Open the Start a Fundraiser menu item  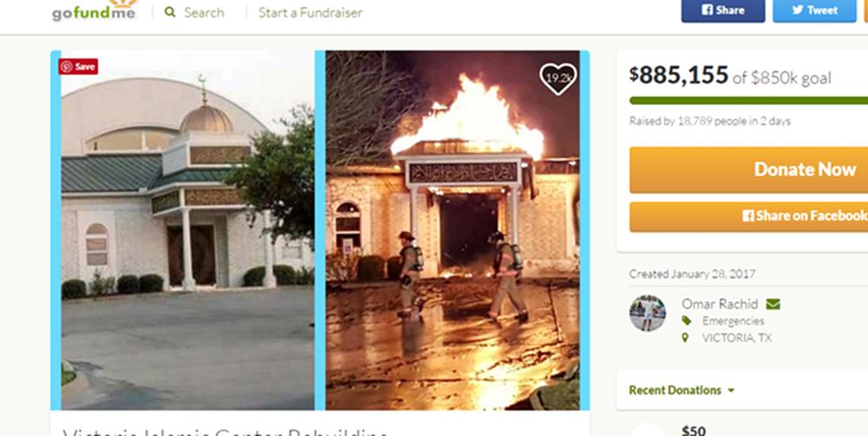[x=310, y=12]
